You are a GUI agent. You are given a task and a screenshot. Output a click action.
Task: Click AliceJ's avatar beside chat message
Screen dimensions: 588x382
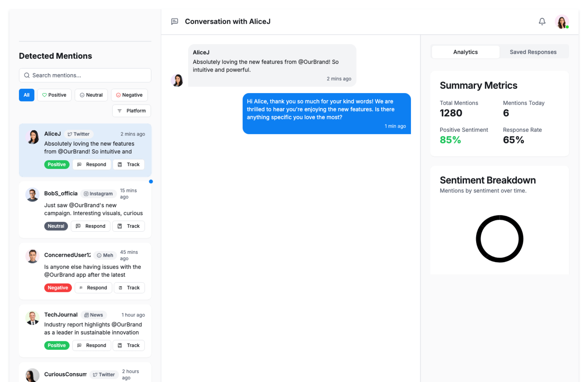tap(177, 81)
